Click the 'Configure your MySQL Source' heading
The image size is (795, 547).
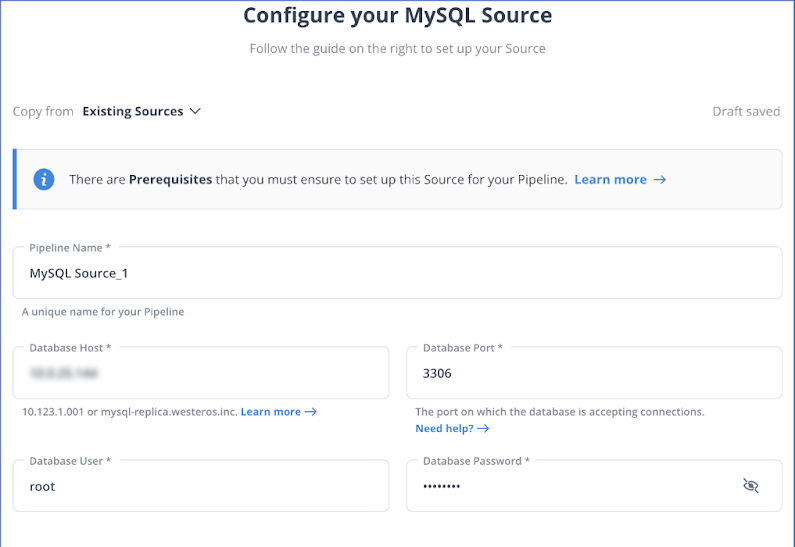click(x=398, y=15)
